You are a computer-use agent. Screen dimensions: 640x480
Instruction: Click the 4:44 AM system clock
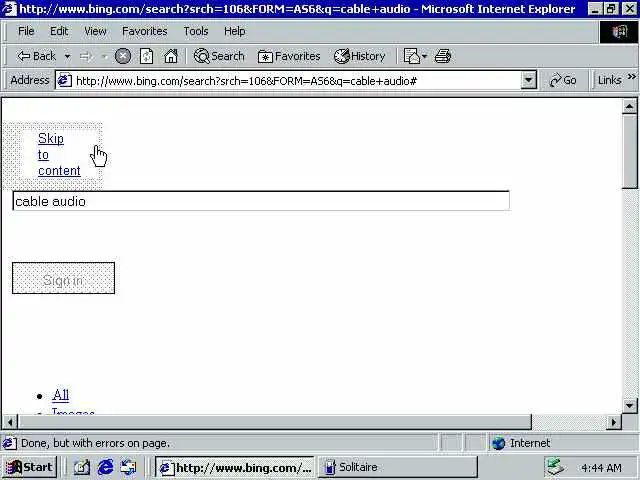click(x=601, y=468)
